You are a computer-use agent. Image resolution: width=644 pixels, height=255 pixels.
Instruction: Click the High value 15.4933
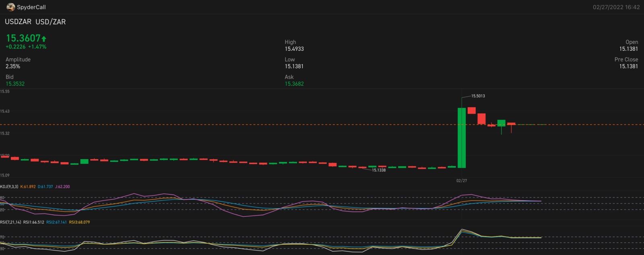(x=294, y=49)
